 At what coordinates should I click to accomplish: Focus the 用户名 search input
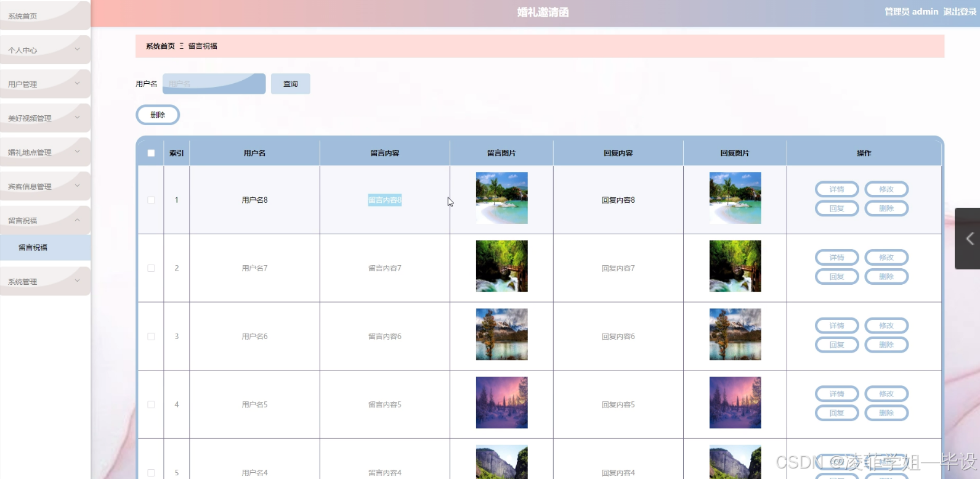click(214, 84)
